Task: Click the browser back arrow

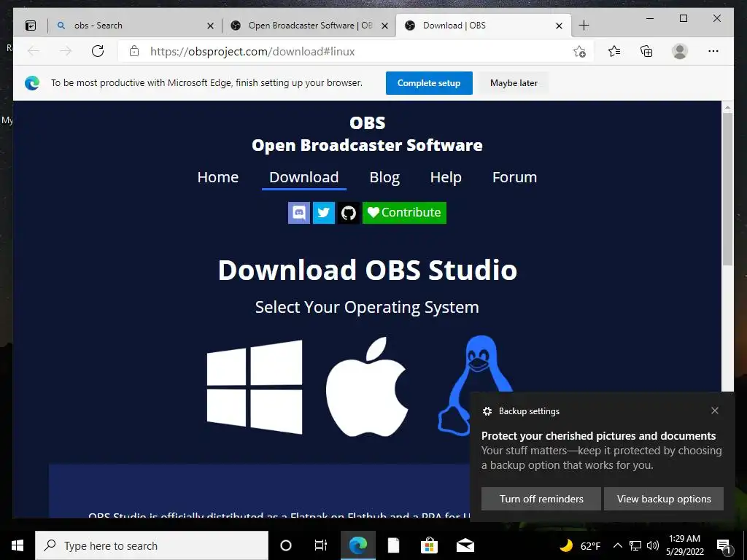Action: click(34, 51)
